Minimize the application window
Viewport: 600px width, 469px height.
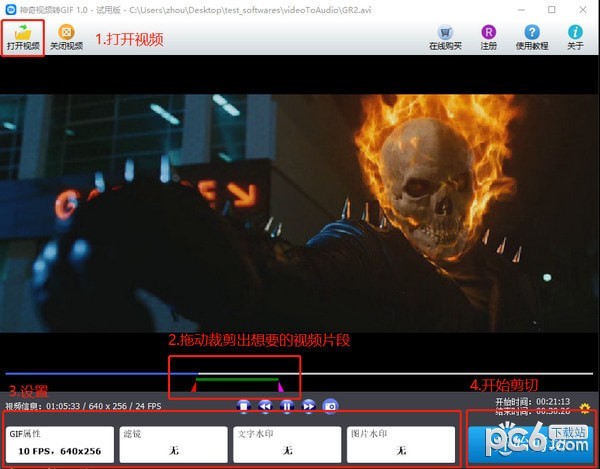click(x=521, y=10)
